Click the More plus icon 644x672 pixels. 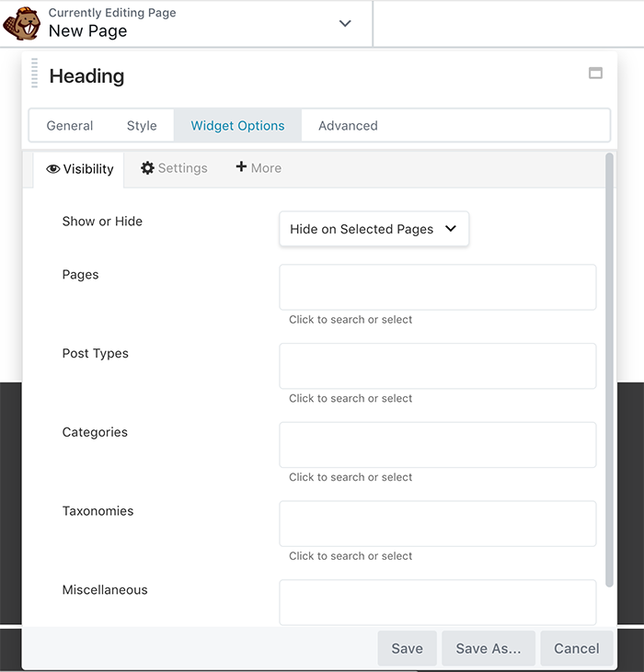click(241, 166)
